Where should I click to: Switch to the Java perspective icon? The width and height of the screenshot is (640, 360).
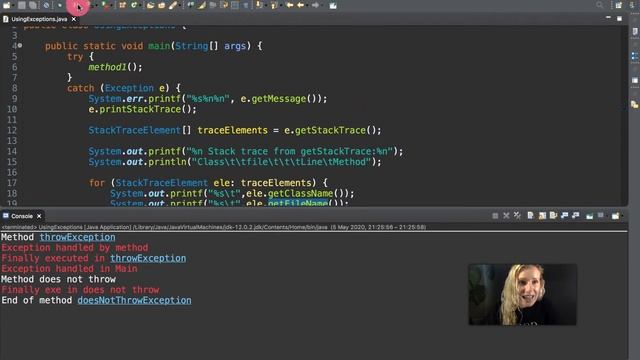[x=633, y=5]
